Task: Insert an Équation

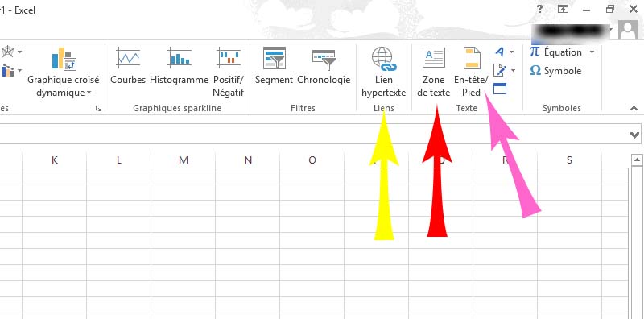Action: click(x=556, y=52)
